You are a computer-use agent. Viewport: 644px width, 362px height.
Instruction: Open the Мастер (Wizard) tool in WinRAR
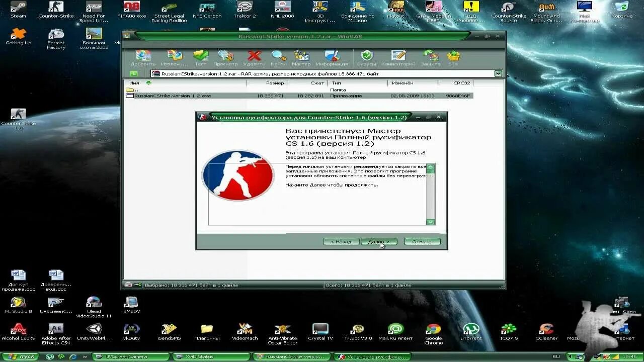301,58
